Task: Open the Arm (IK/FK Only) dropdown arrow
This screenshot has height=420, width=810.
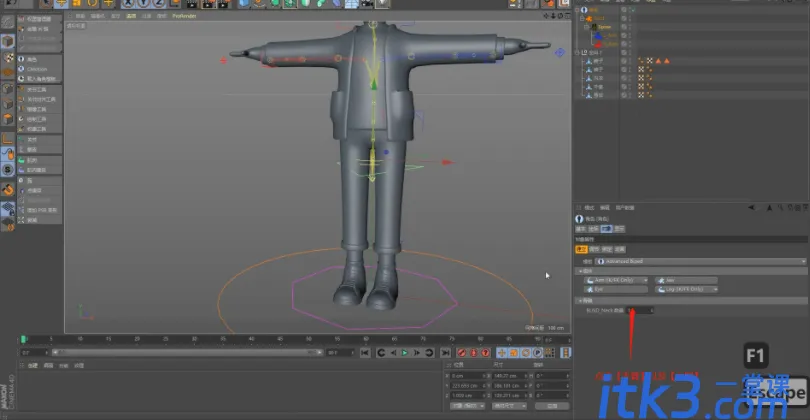Action: [645, 280]
